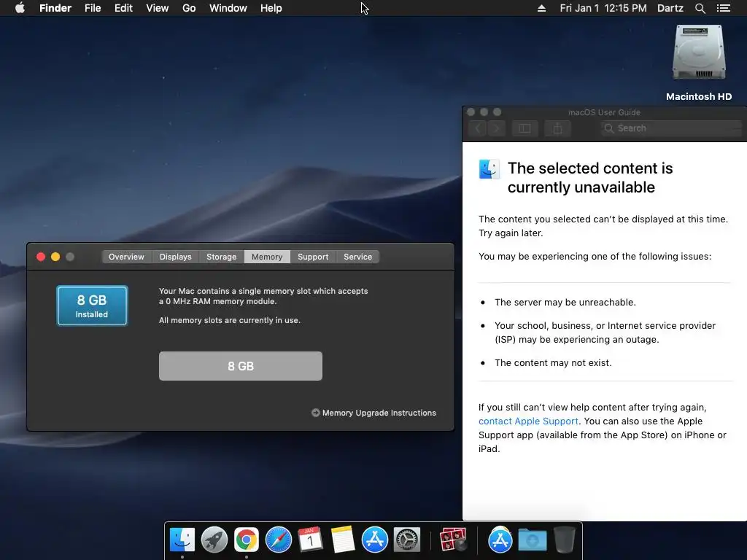Go back in macOS User Guide window
This screenshot has height=560, width=747.
pyautogui.click(x=479, y=128)
